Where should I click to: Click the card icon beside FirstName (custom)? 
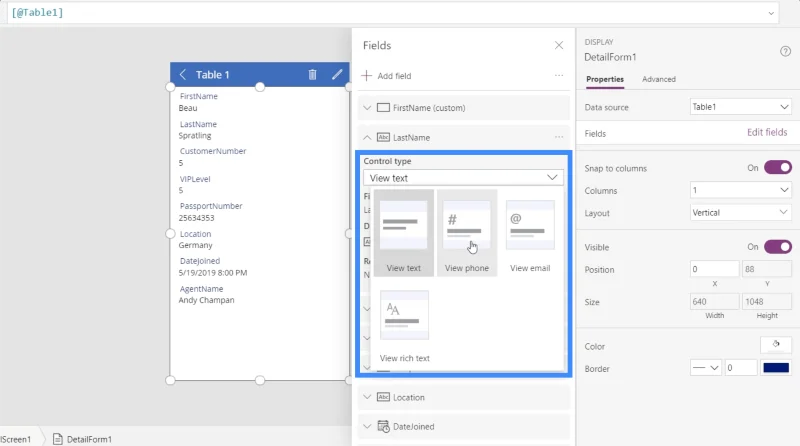[x=383, y=108]
